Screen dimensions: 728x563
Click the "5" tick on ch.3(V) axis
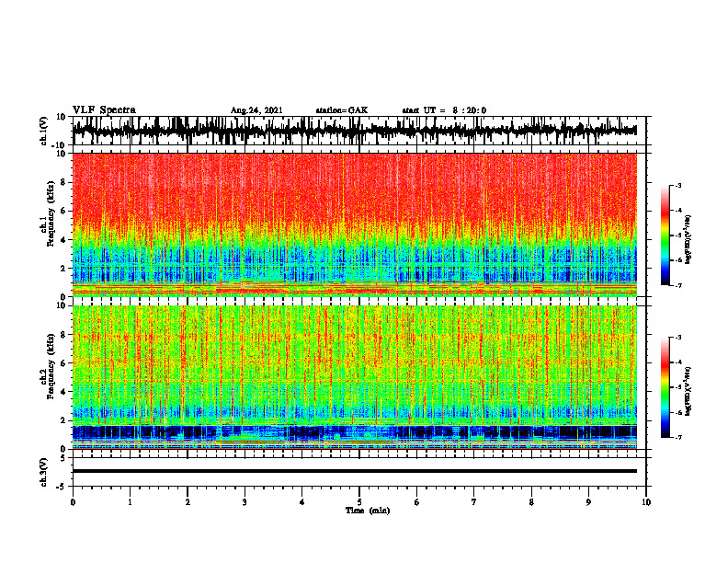(x=63, y=458)
